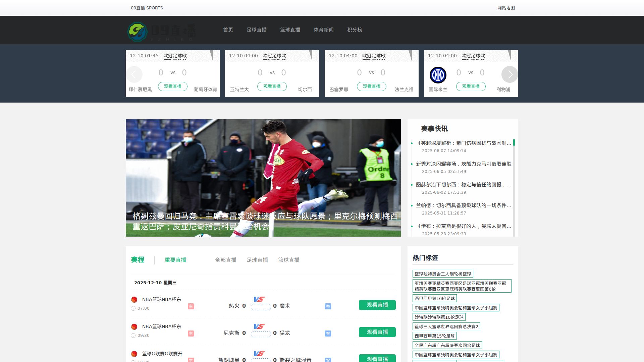Open the 网站地图 link
The width and height of the screenshot is (644, 362).
[x=506, y=8]
